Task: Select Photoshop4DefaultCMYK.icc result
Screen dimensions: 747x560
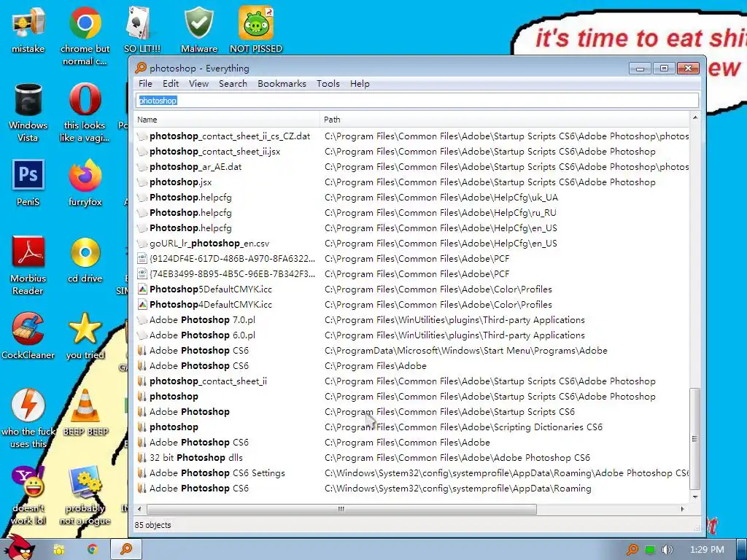Action: point(412,304)
